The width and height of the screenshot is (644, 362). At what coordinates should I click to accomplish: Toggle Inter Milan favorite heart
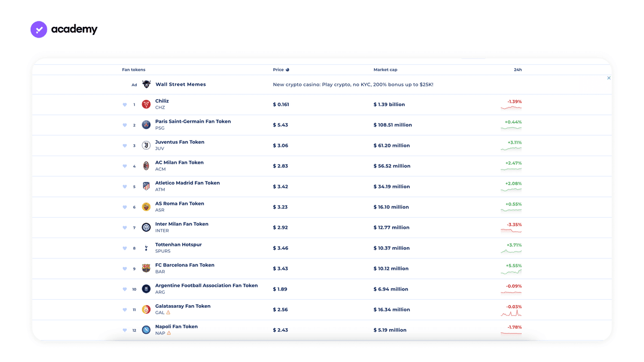click(125, 227)
